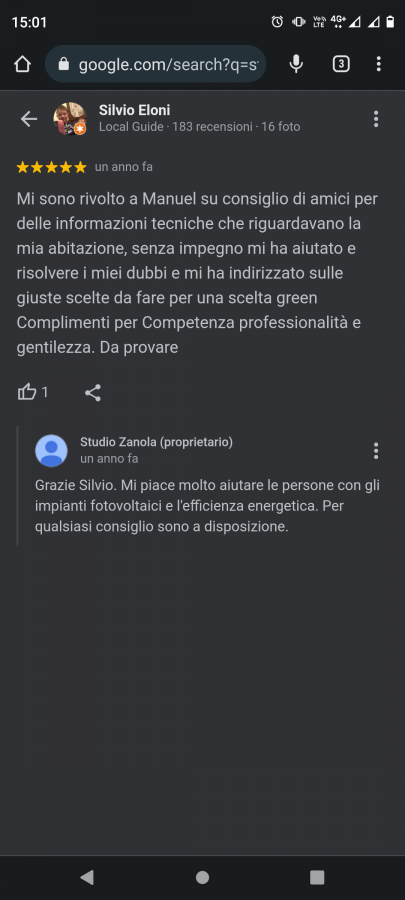Tap the Chrome home icon

(22, 64)
